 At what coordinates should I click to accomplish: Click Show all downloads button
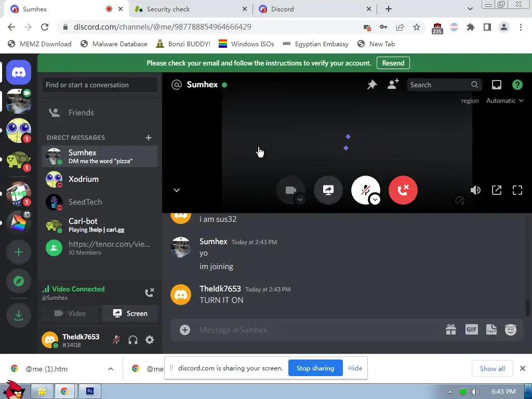(492, 369)
